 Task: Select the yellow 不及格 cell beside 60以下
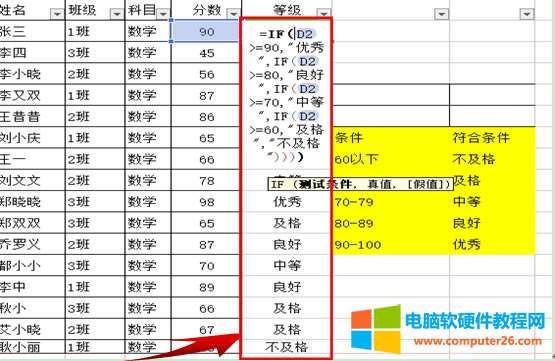(x=493, y=159)
